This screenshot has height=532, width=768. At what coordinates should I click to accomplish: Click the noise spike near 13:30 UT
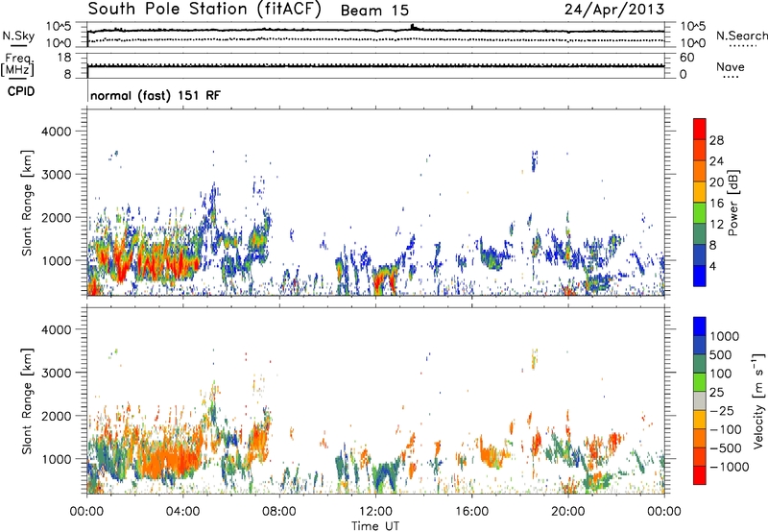(413, 27)
